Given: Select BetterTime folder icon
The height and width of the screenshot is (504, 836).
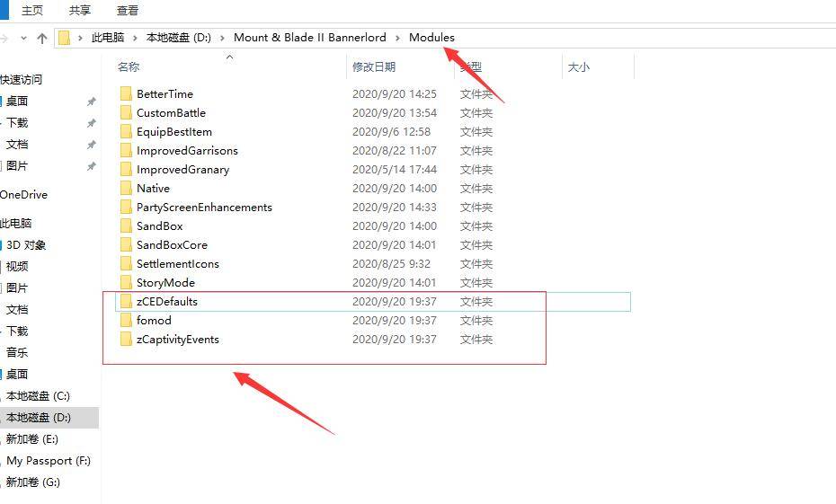Looking at the screenshot, I should (x=126, y=93).
